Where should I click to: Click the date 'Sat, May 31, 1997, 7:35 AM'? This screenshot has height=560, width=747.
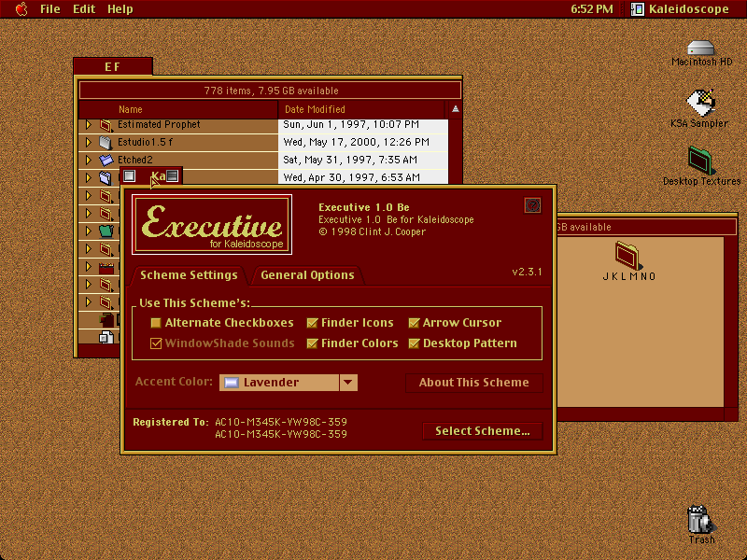point(350,160)
